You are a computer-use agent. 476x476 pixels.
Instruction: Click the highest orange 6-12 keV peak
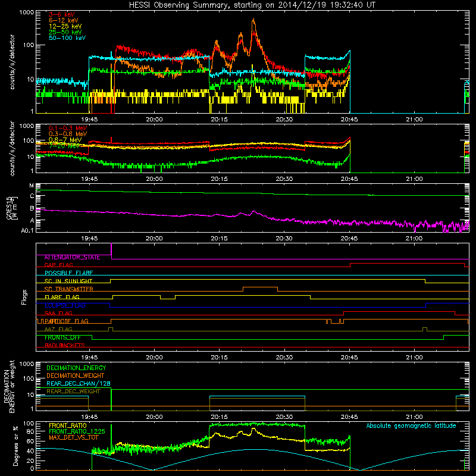point(253,20)
